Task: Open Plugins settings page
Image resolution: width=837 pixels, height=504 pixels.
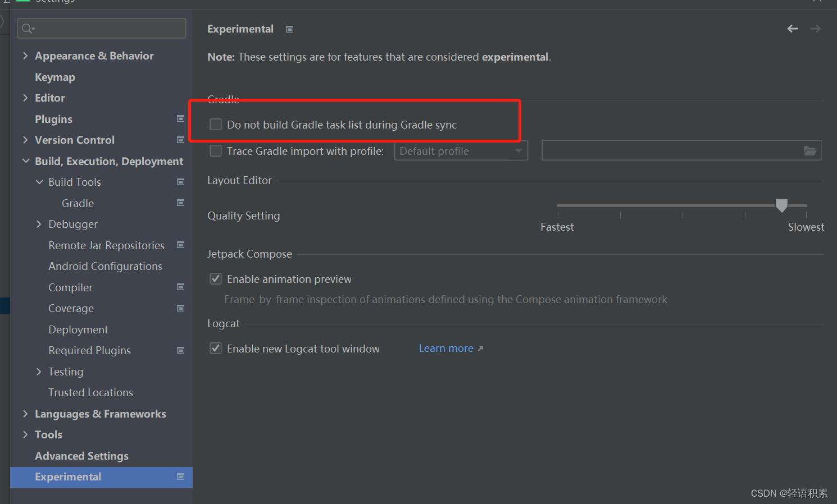Action: tap(53, 119)
